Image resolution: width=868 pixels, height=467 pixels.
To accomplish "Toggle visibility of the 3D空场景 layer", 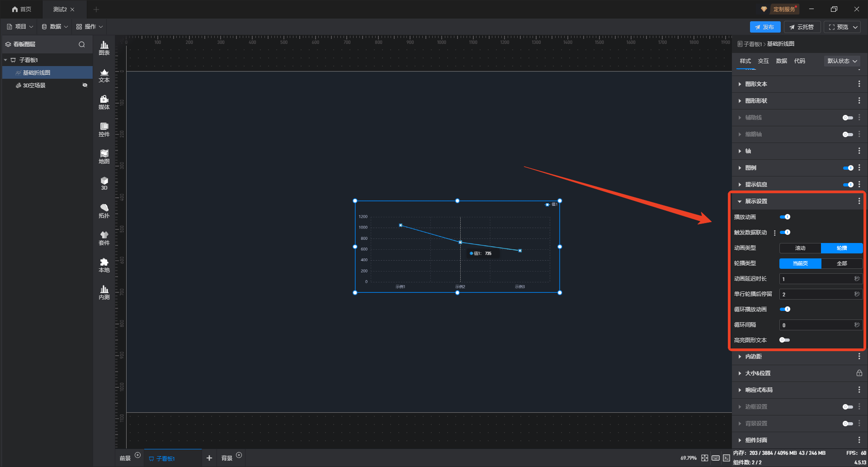I will coord(85,85).
